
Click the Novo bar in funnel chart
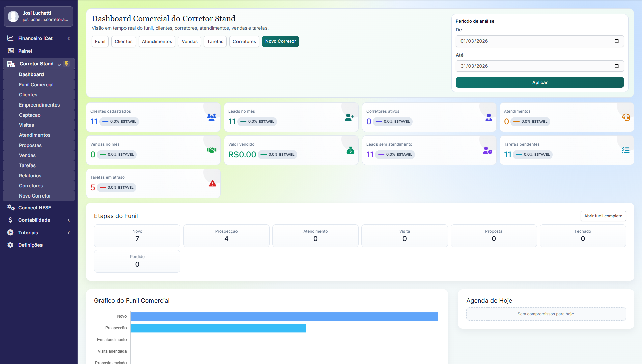point(284,316)
